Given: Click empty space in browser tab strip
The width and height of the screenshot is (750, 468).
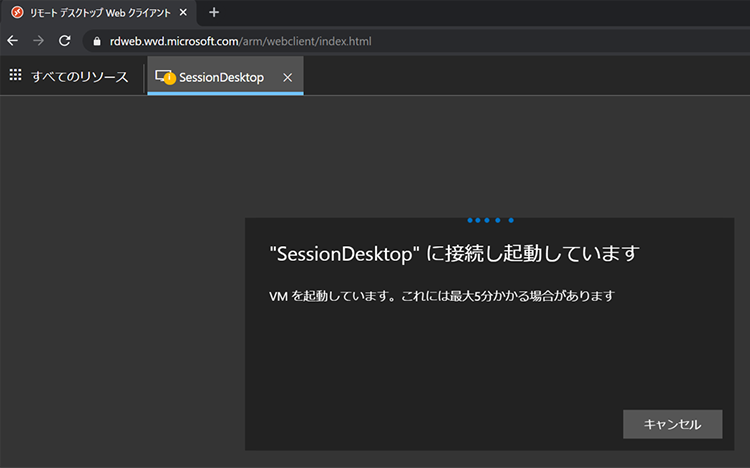Looking at the screenshot, I should [480, 12].
